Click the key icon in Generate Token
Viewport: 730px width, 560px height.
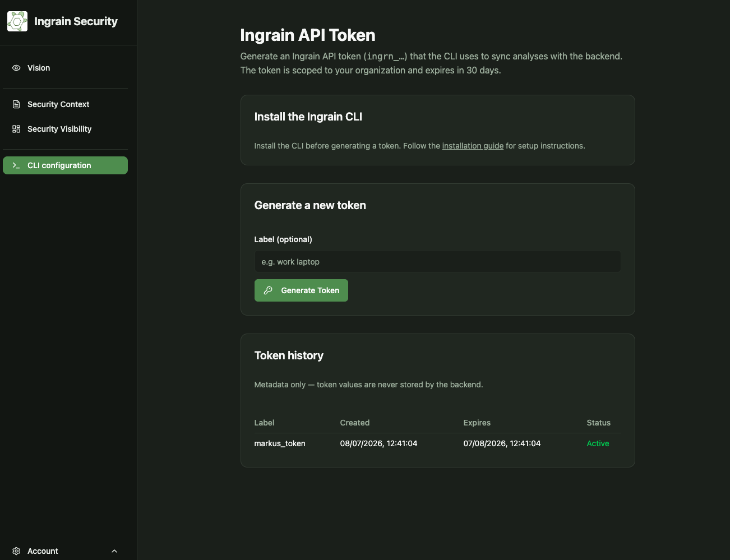tap(268, 290)
